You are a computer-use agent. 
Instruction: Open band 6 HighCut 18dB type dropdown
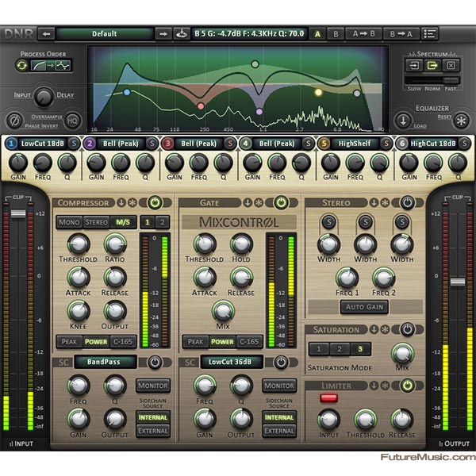point(433,144)
